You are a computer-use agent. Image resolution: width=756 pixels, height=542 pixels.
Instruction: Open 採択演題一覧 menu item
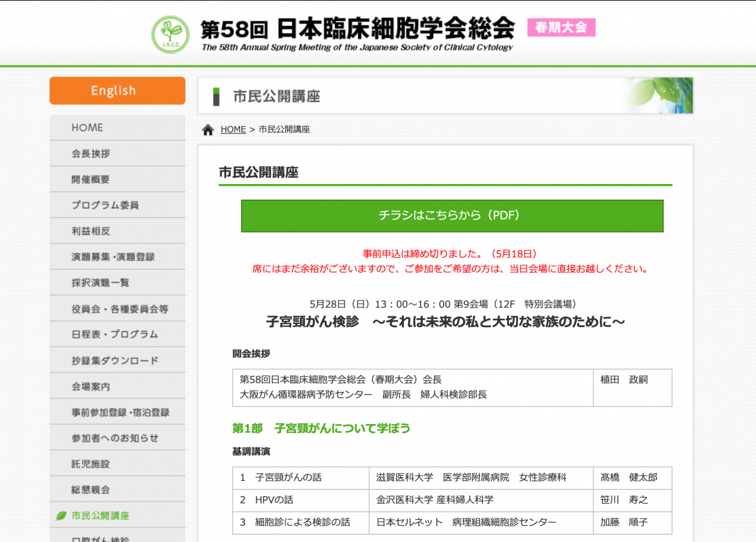[117, 282]
